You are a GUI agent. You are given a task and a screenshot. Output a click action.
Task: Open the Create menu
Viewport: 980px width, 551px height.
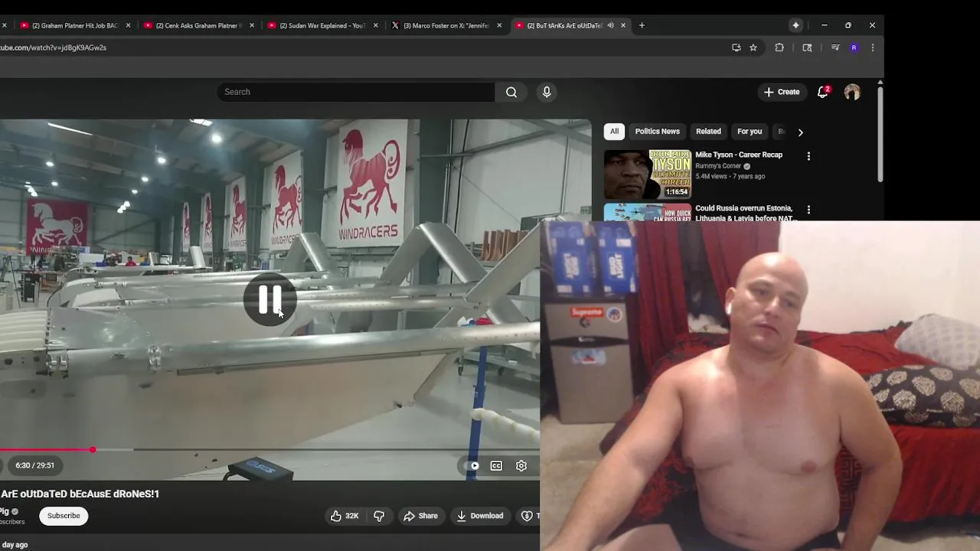782,92
